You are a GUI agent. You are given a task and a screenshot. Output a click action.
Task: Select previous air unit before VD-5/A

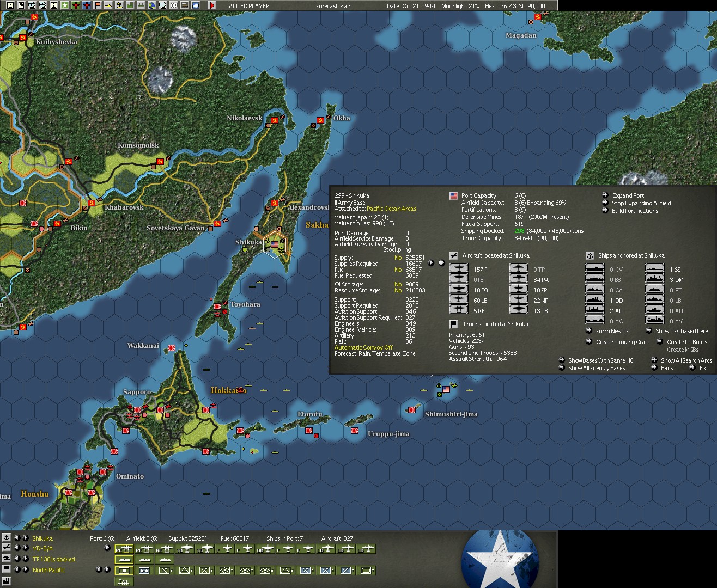(16, 548)
